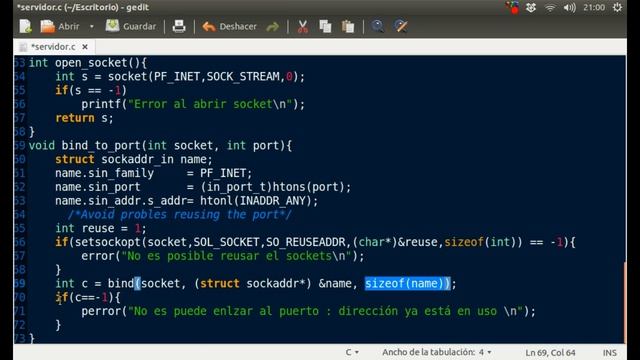Click the 'Error al abrir socket' string
This screenshot has height=360, width=640.
(211, 104)
